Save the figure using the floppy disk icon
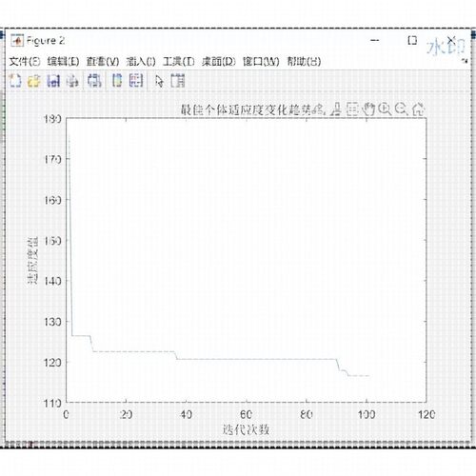476x476 pixels. point(53,81)
